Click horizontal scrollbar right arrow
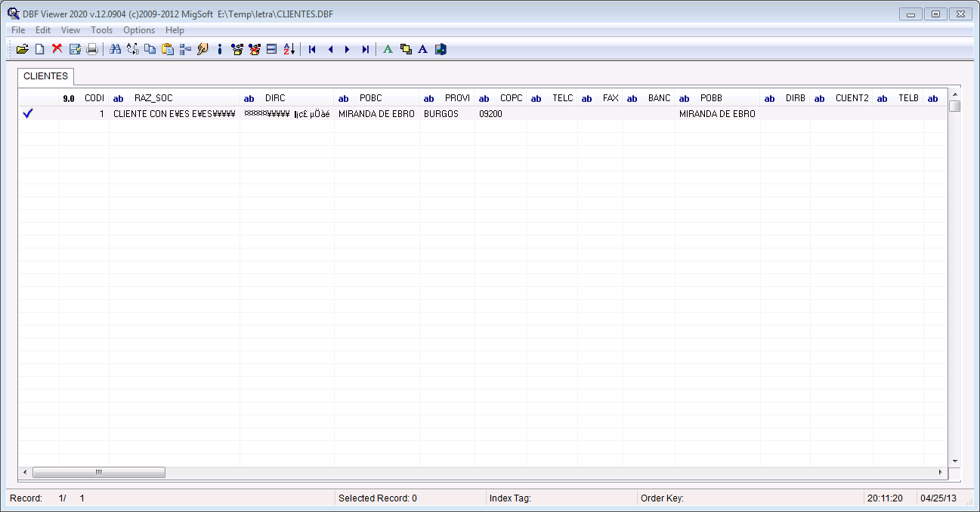The height and width of the screenshot is (512, 980). [x=940, y=472]
